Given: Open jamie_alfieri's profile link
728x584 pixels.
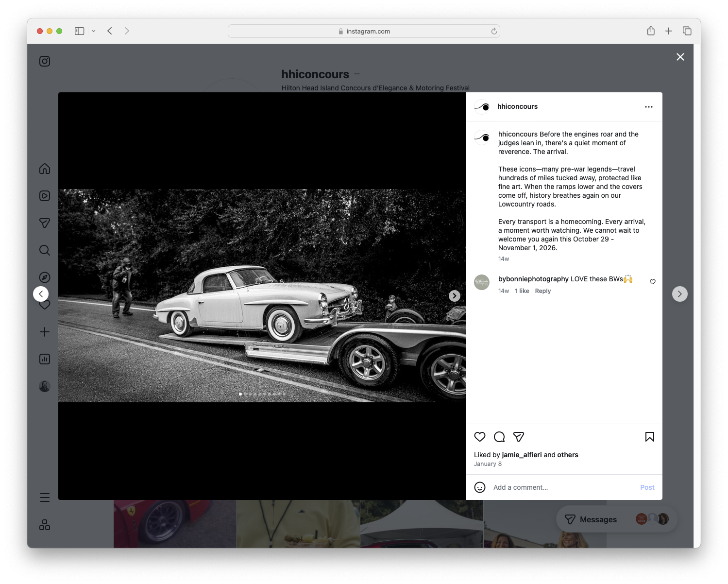Looking at the screenshot, I should click(x=522, y=455).
